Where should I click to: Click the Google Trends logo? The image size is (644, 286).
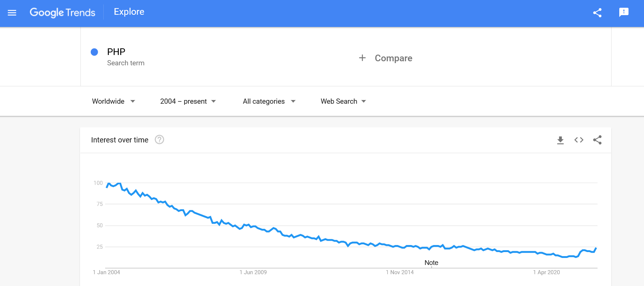coord(62,13)
